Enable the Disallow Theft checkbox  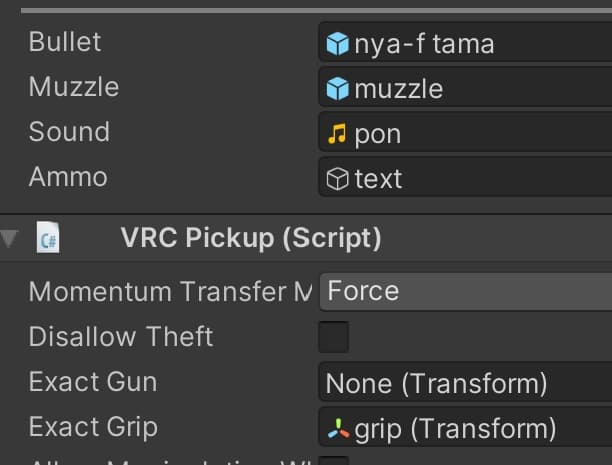pos(333,337)
